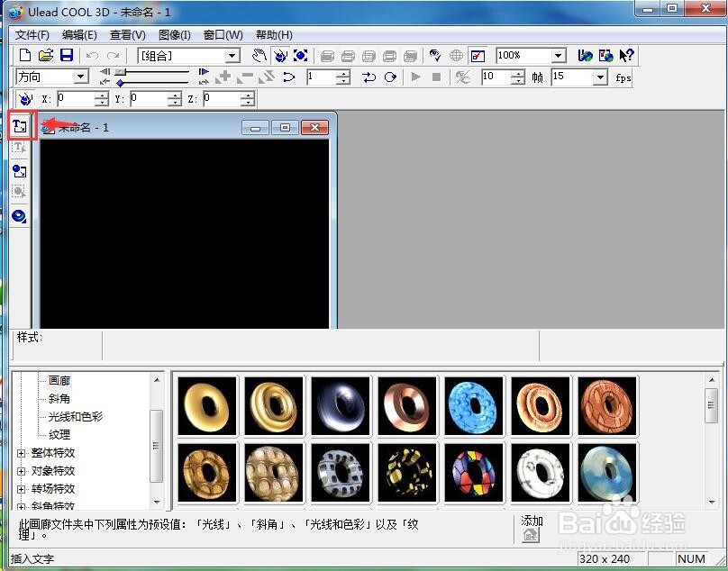Stop the animation playback
This screenshot has height=571, width=728.
(436, 77)
